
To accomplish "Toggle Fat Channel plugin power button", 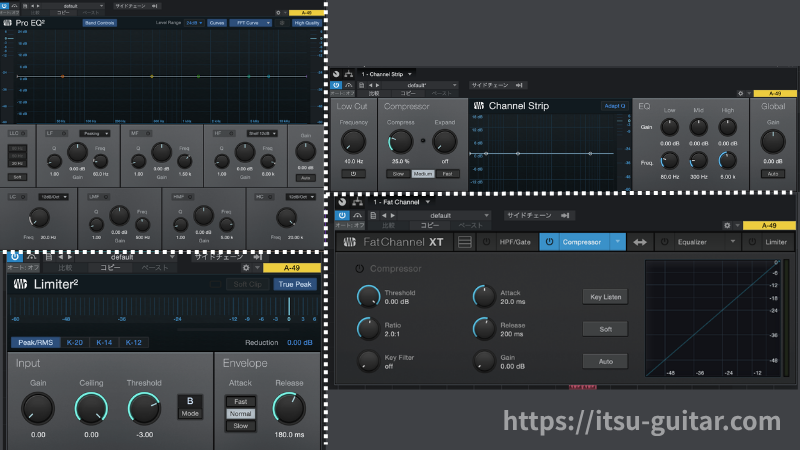I will [342, 215].
